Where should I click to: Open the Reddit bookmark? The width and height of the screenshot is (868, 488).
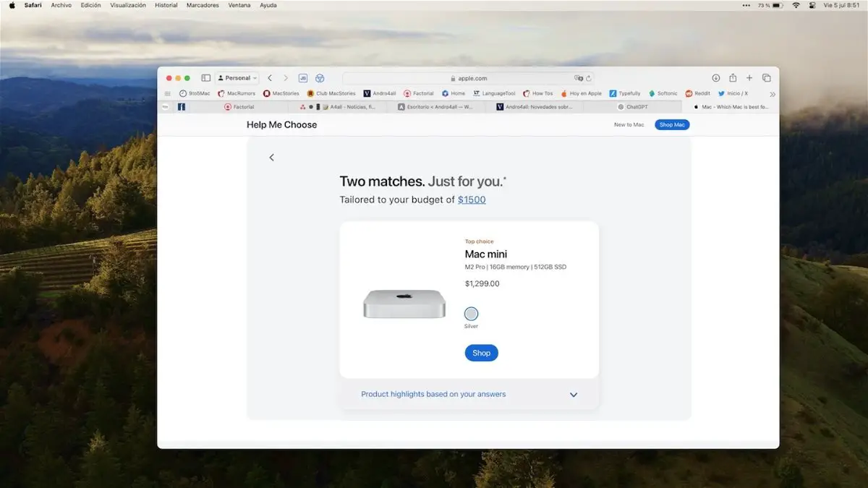697,93
